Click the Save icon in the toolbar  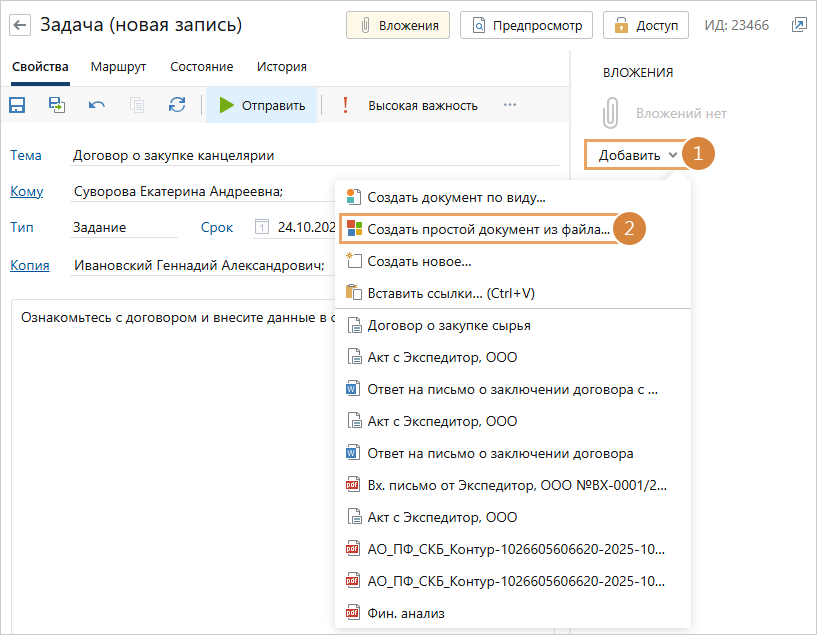pyautogui.click(x=18, y=105)
